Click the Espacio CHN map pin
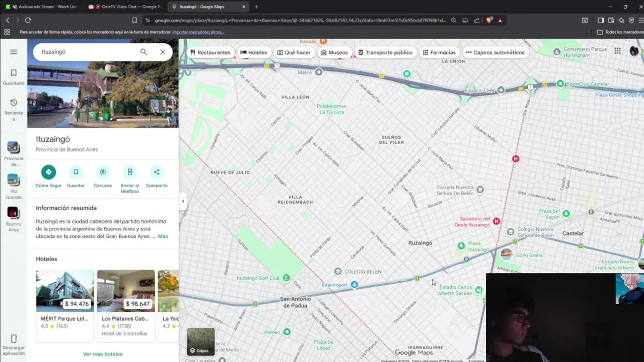Image resolution: width=644 pixels, height=362 pixels. click(x=501, y=90)
